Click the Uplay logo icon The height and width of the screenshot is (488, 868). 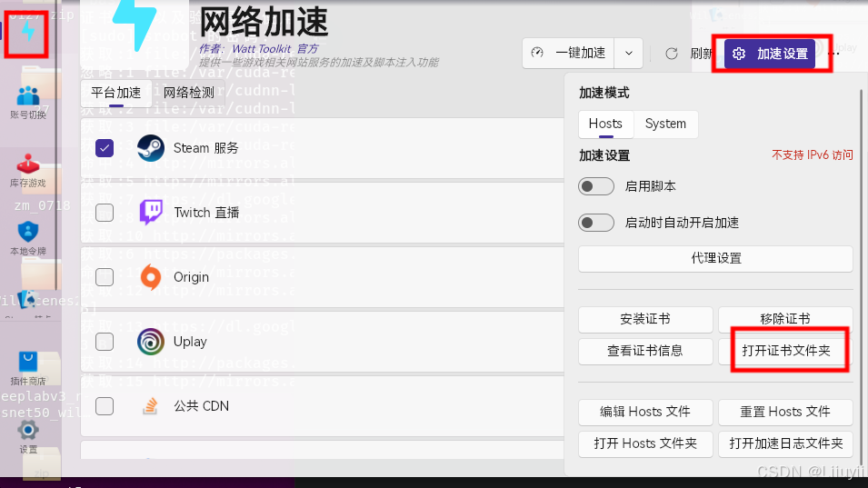coord(151,342)
